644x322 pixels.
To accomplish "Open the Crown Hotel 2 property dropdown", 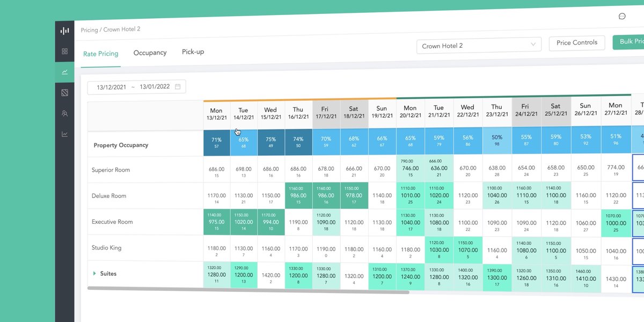I will coord(479,45).
